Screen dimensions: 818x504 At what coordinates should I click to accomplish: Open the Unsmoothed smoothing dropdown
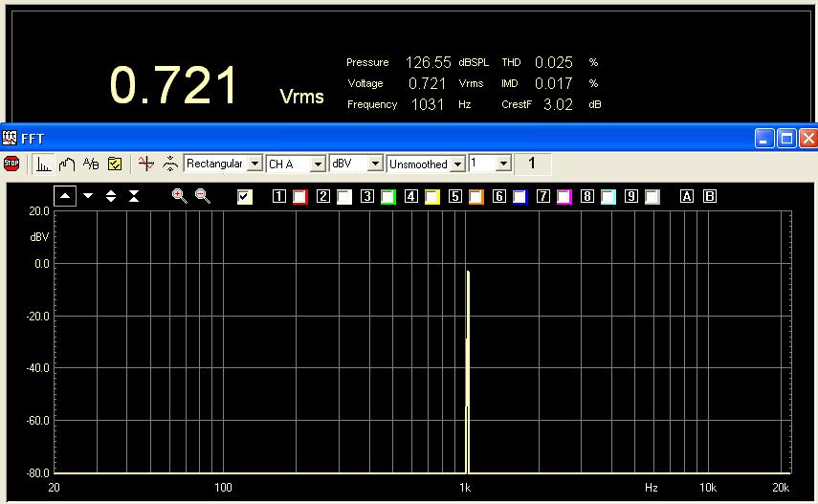click(457, 164)
